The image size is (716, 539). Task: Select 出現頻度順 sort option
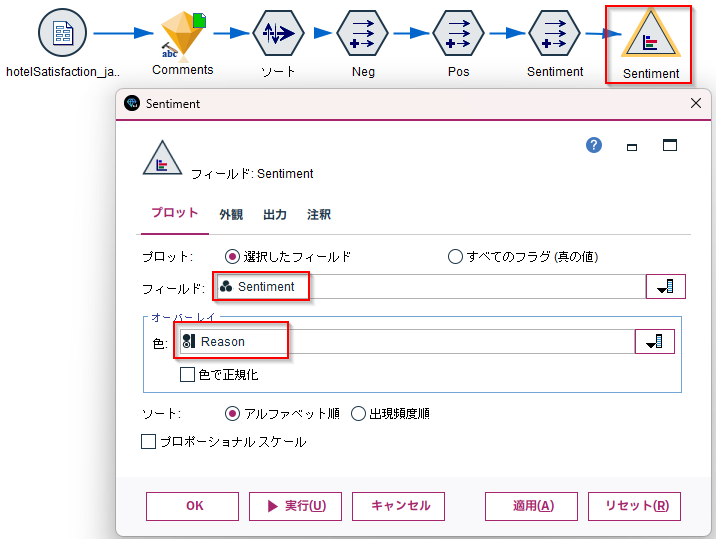pyautogui.click(x=358, y=414)
